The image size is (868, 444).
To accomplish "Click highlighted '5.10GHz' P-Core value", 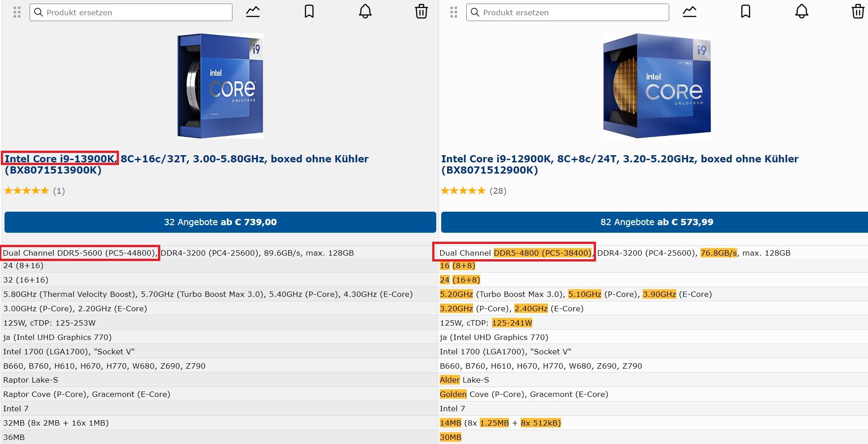I will pyautogui.click(x=585, y=294).
